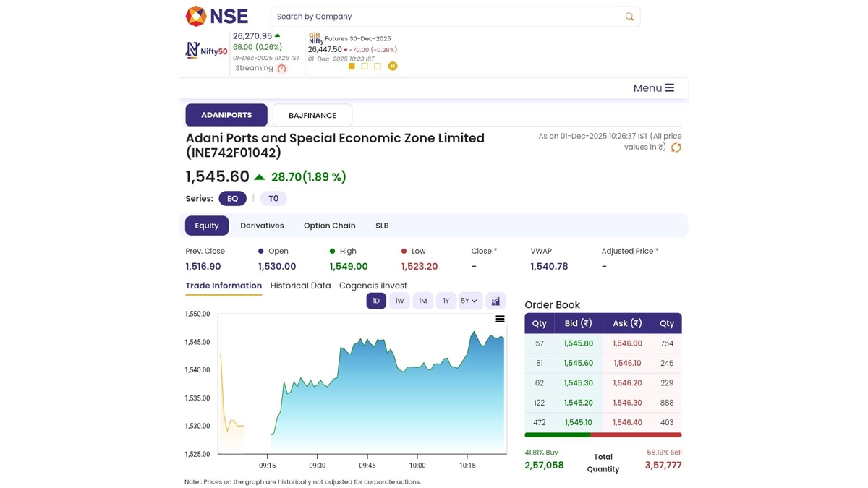The image size is (868, 488).
Task: Click the Nifty50 index logo
Action: (x=206, y=51)
